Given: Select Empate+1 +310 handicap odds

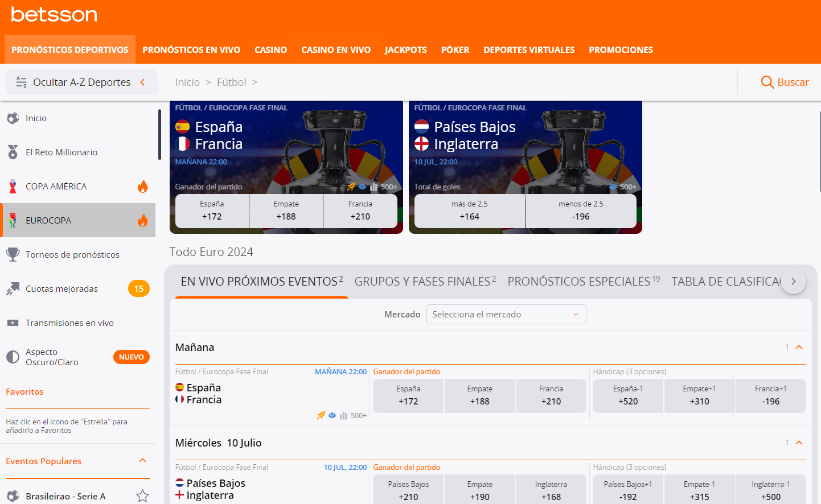Looking at the screenshot, I should pyautogui.click(x=700, y=396).
